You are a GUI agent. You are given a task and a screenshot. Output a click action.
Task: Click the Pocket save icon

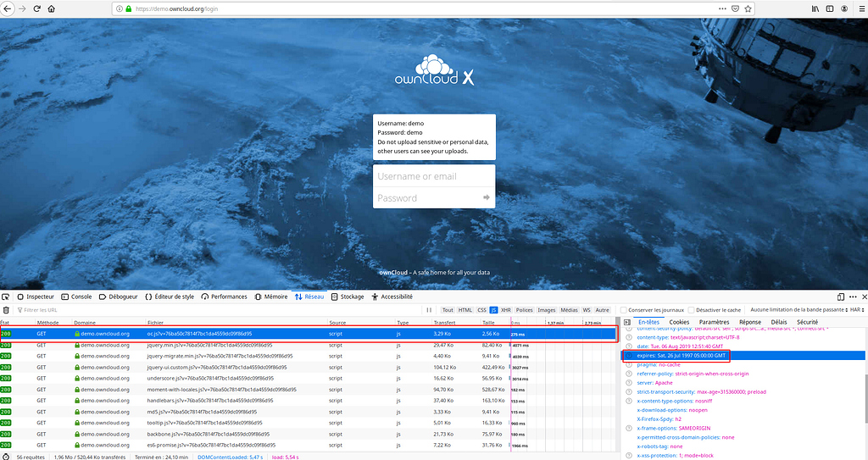[735, 8]
